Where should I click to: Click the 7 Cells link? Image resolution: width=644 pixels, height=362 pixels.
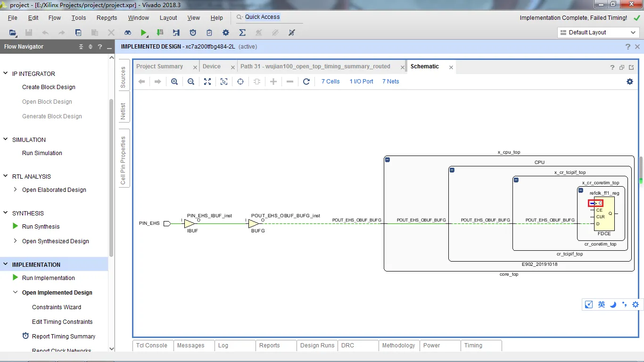point(330,82)
